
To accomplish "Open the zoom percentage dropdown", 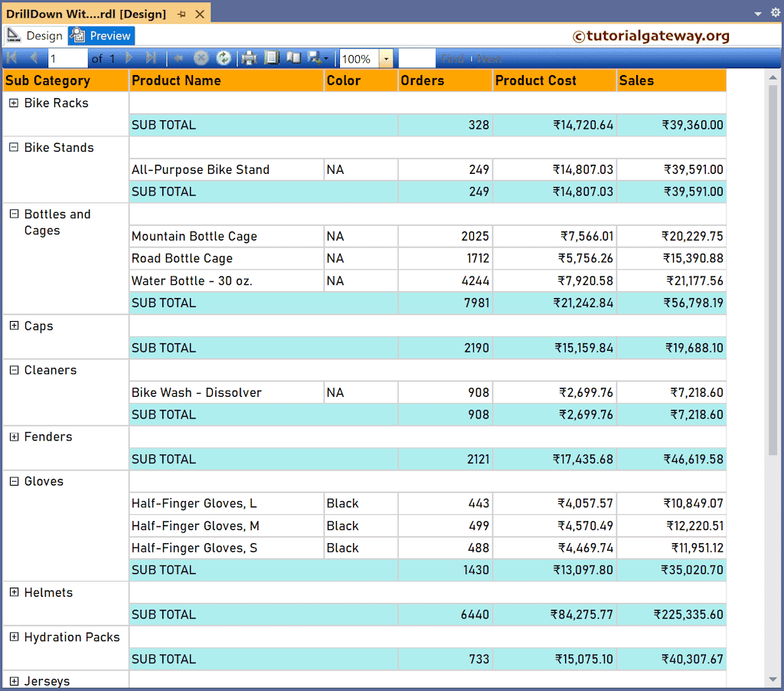I will coord(384,58).
